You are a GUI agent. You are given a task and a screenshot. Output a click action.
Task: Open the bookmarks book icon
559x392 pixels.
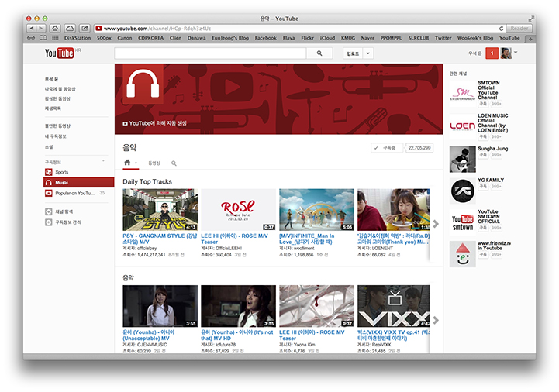(x=43, y=38)
